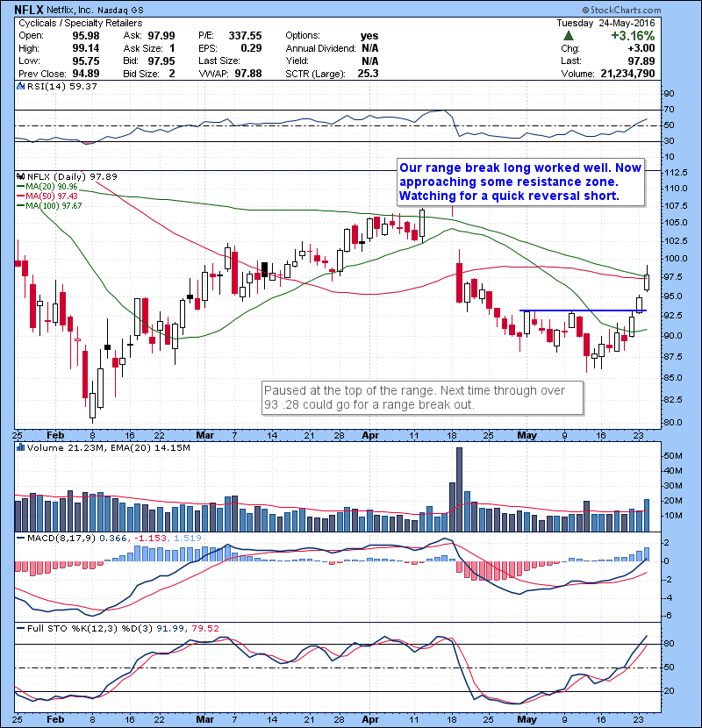
Task: Click the Volume 21.23M, EMA(20) label
Action: pyautogui.click(x=108, y=447)
